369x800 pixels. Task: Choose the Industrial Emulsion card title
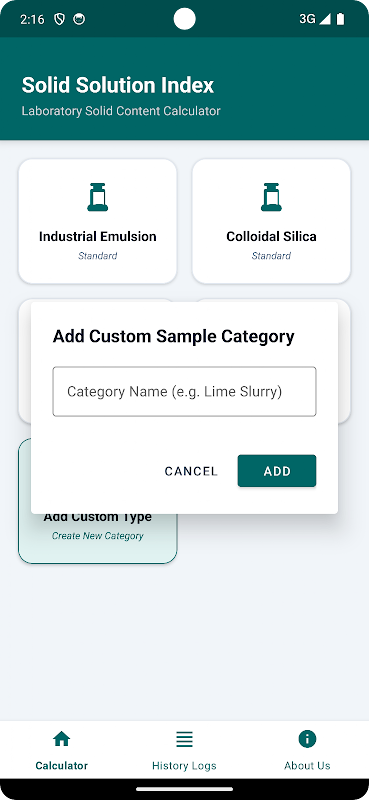click(97, 236)
